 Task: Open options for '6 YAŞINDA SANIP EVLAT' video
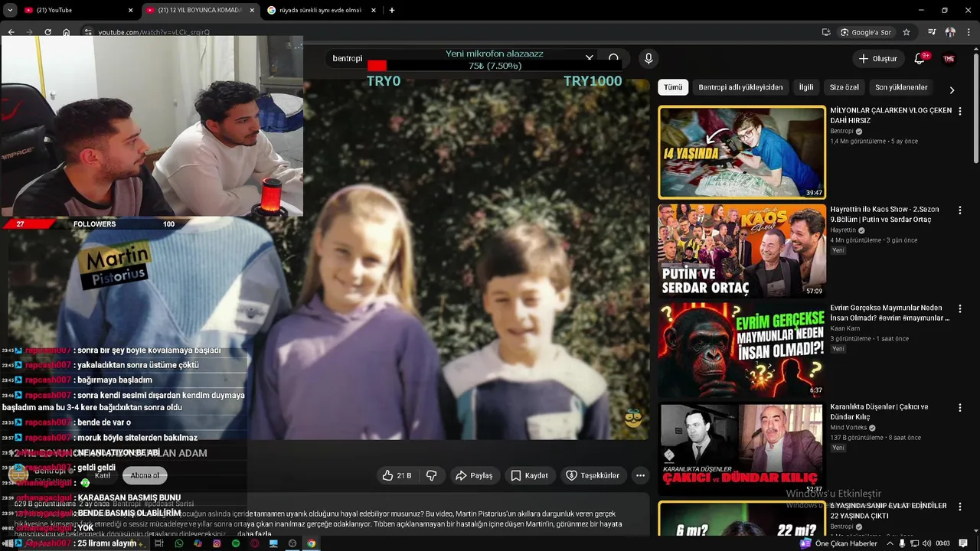[x=960, y=507]
